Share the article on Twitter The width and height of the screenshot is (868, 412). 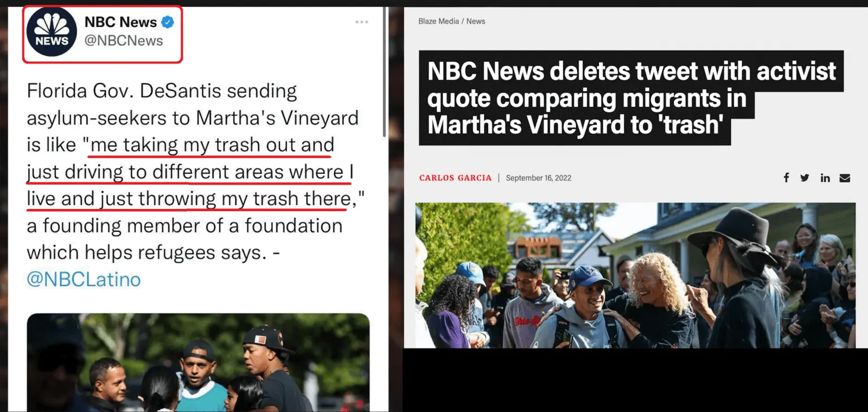coord(805,178)
